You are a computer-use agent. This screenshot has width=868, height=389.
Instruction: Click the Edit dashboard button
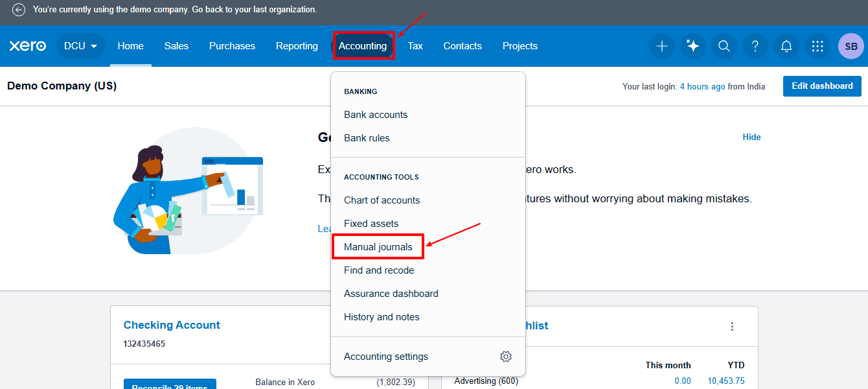(821, 86)
